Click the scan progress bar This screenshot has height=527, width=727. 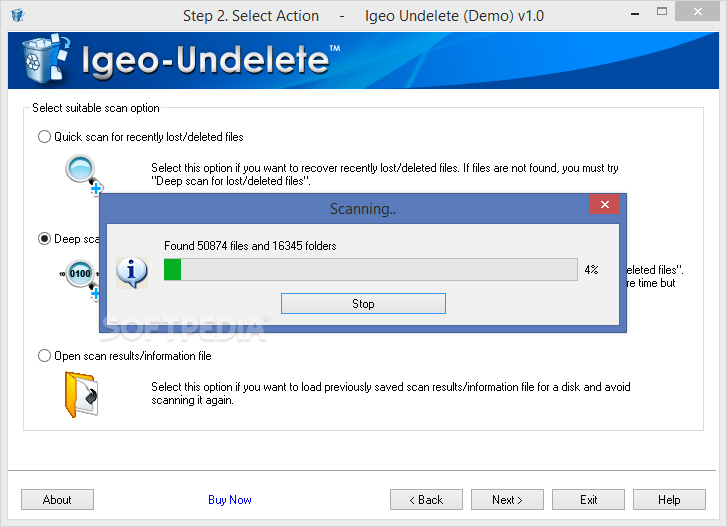pyautogui.click(x=370, y=269)
